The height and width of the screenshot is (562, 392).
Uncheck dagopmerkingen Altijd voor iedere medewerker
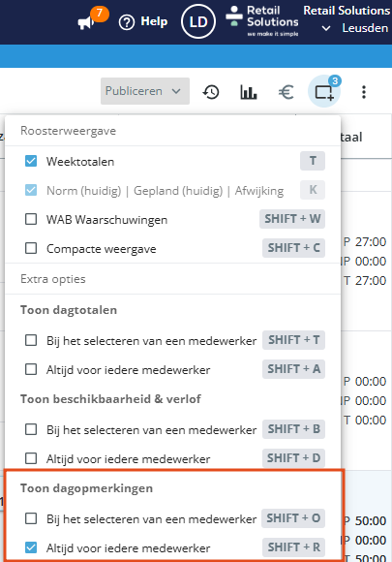pyautogui.click(x=31, y=547)
